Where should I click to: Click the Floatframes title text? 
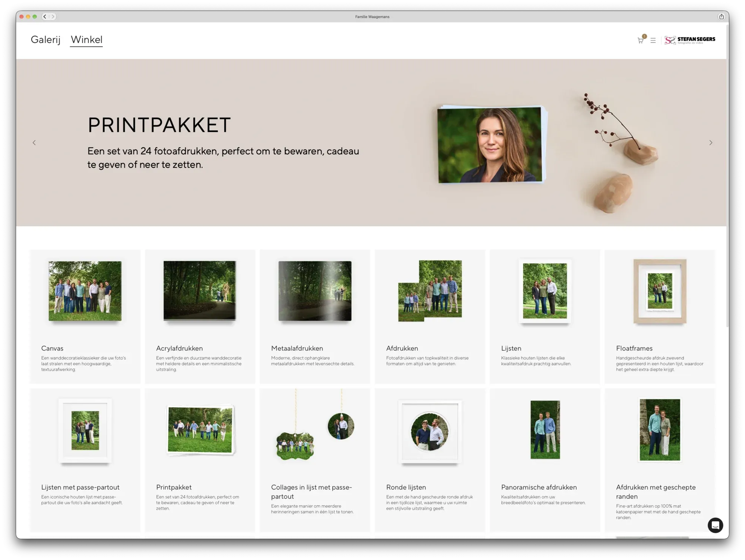pos(634,348)
